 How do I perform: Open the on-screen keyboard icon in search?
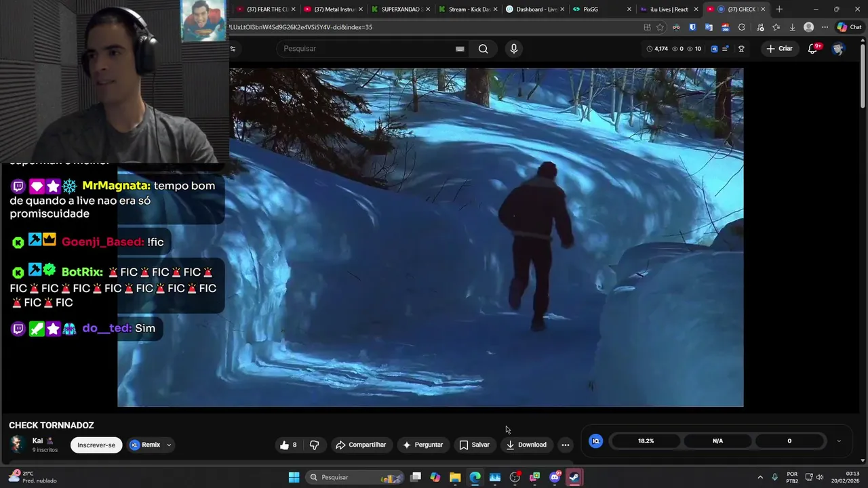460,49
